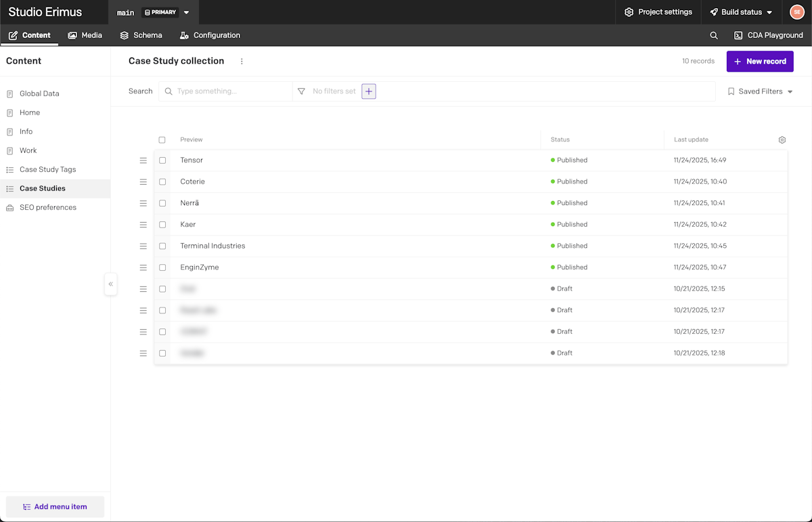Open Case Study collection three-dot menu

click(x=242, y=61)
